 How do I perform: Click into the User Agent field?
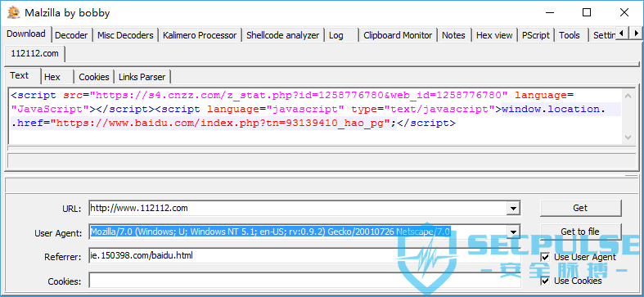tap(298, 232)
